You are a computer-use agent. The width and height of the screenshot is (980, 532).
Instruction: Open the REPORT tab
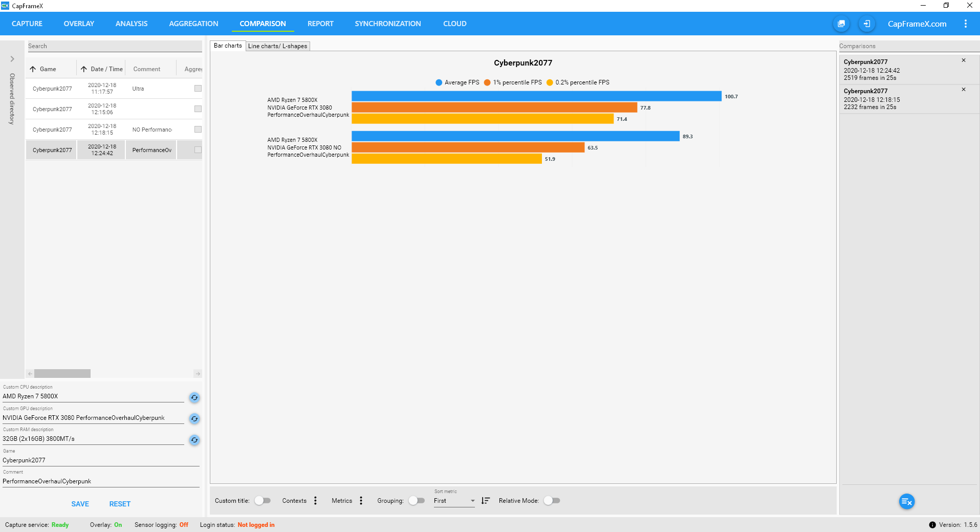(x=320, y=24)
